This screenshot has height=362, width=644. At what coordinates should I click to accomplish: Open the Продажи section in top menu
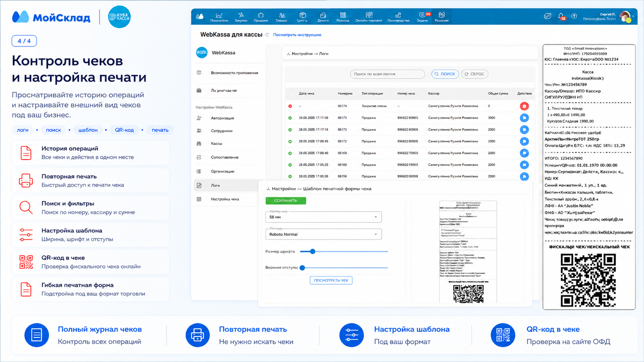click(x=261, y=17)
